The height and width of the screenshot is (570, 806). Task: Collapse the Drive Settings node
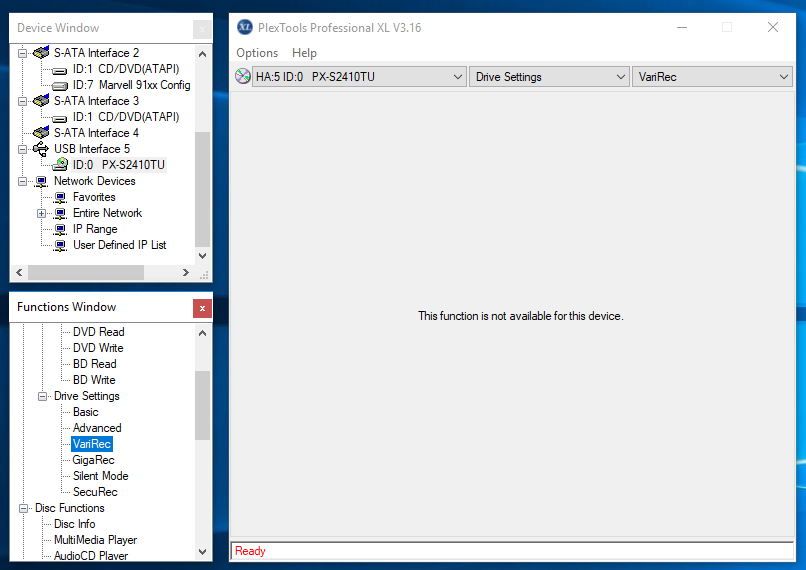click(42, 396)
